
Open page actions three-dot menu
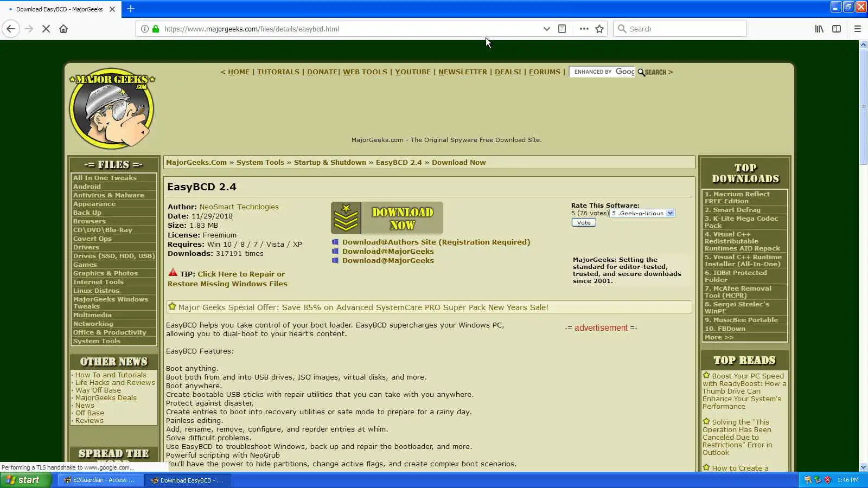tap(584, 29)
